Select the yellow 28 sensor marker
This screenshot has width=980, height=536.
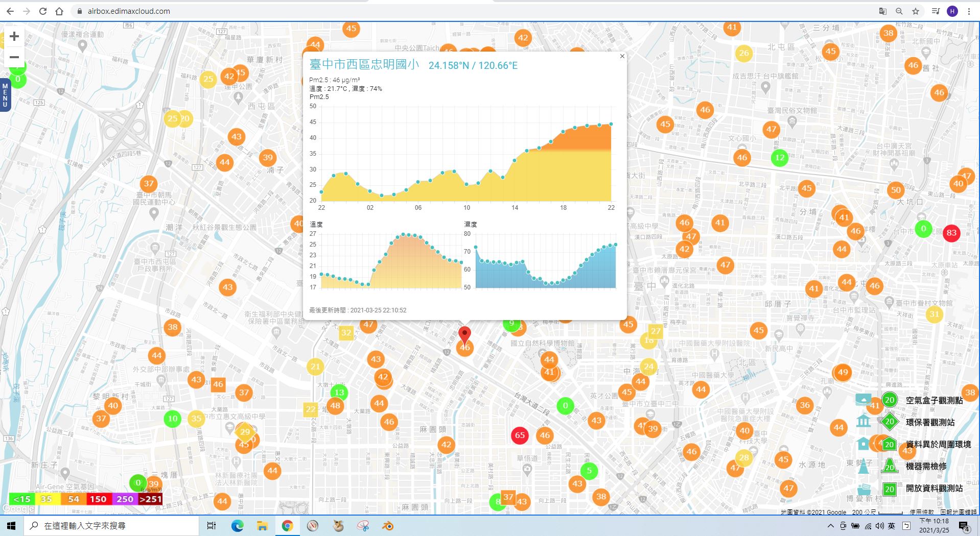(744, 457)
